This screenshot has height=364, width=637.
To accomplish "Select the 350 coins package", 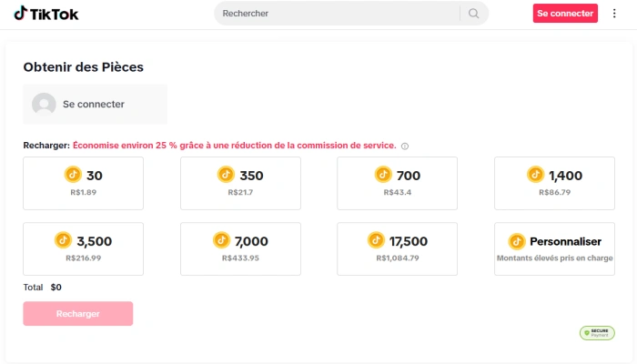I will click(x=240, y=183).
